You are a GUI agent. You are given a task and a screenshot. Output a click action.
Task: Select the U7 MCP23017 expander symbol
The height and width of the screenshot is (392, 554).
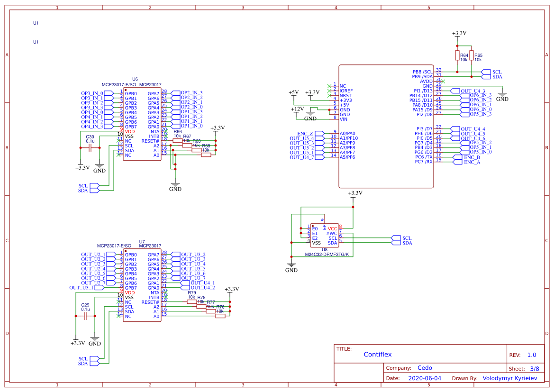[x=142, y=284]
